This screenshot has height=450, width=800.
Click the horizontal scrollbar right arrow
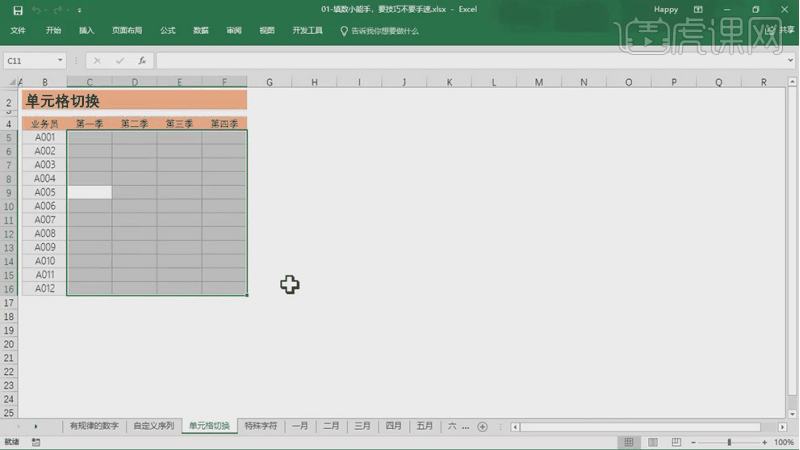click(782, 427)
